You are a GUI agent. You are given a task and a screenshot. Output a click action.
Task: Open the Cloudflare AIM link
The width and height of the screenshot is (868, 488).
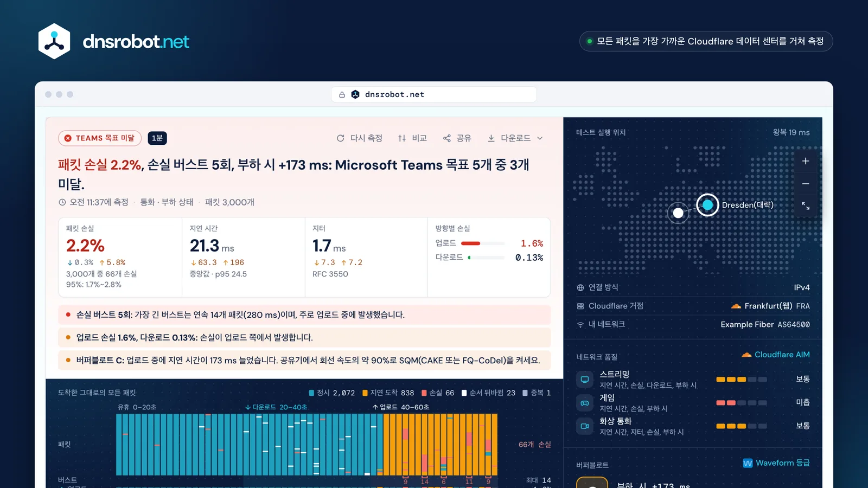[776, 355]
